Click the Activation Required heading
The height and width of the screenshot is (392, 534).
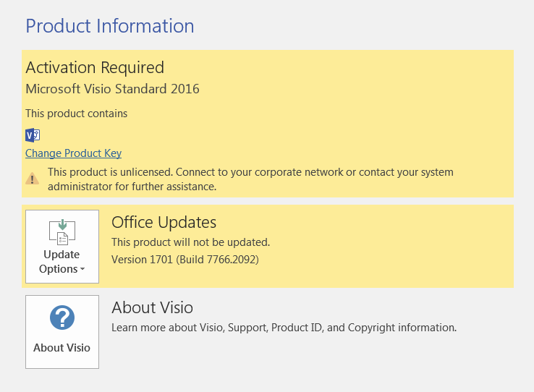[x=95, y=67]
